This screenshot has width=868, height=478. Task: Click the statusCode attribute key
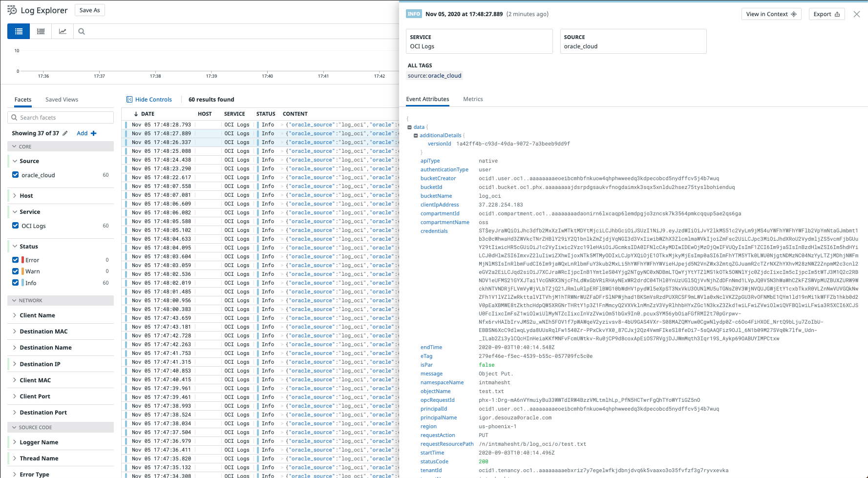tap(434, 462)
